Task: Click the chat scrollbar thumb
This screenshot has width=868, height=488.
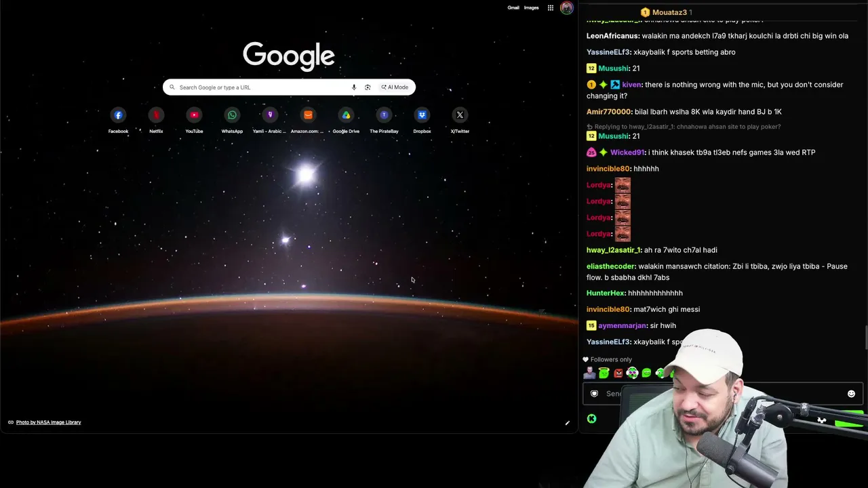Action: point(865,338)
